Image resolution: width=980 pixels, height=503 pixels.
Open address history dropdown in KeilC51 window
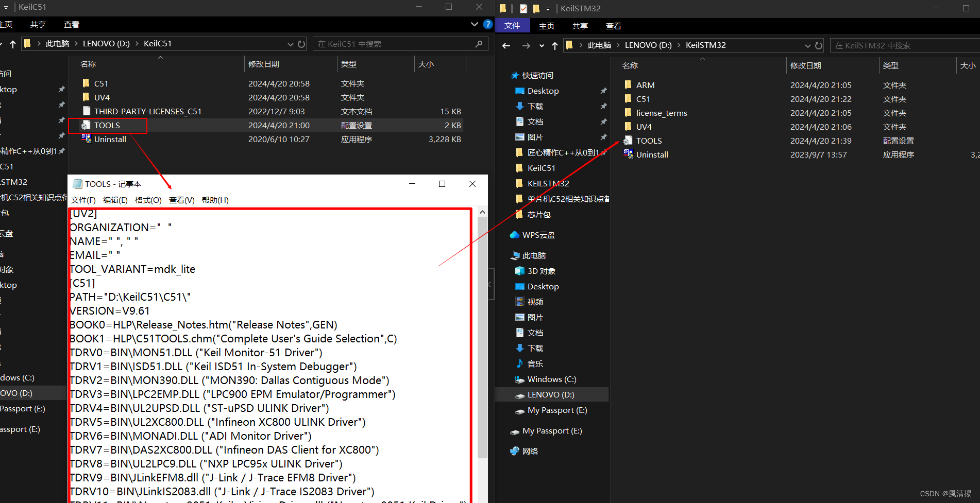(291, 44)
